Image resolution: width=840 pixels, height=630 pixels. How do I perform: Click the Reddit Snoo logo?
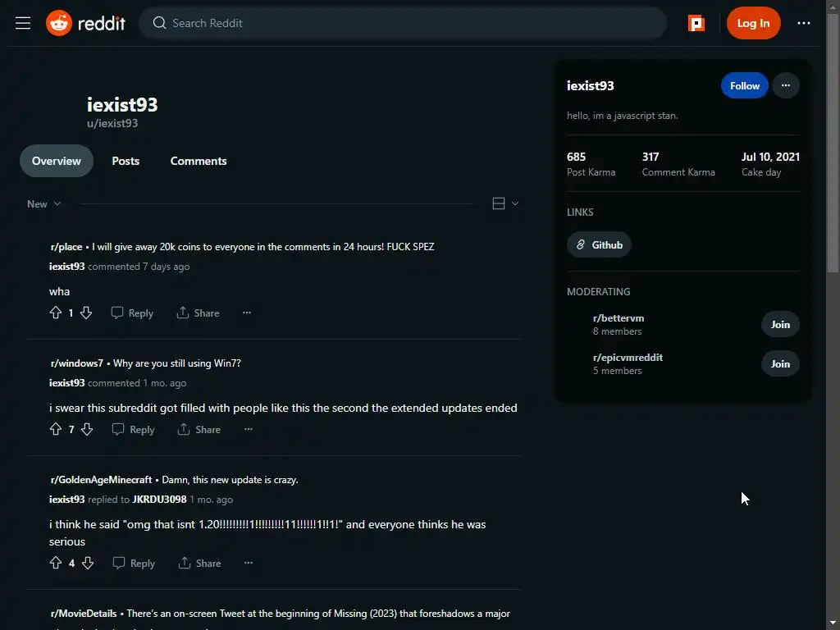click(x=59, y=23)
